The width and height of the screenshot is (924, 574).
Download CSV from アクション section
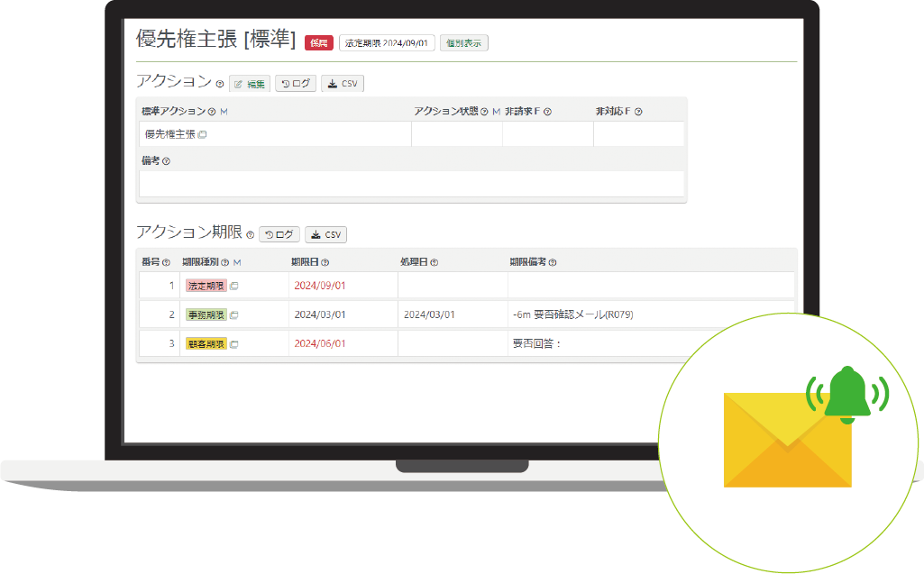[x=343, y=84]
